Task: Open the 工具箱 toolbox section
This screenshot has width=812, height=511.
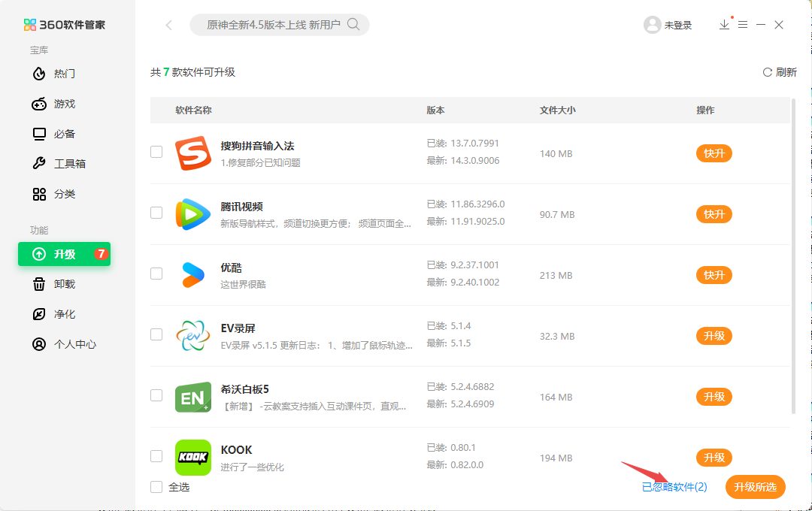Action: tap(59, 164)
